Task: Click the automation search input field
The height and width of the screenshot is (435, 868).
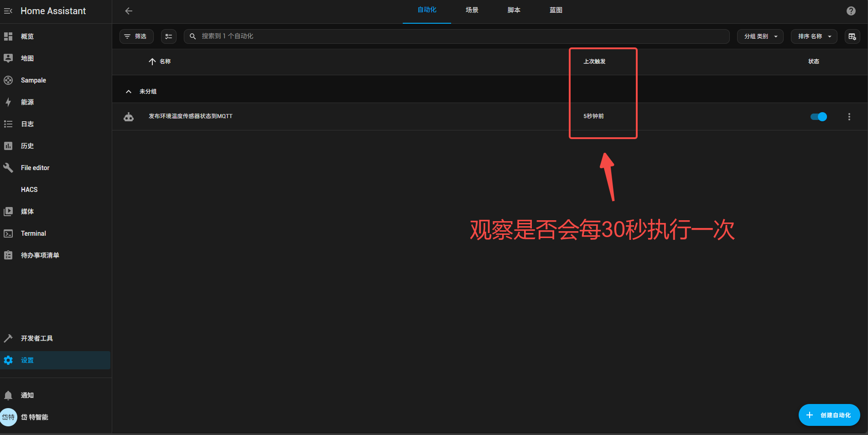Action: point(456,36)
